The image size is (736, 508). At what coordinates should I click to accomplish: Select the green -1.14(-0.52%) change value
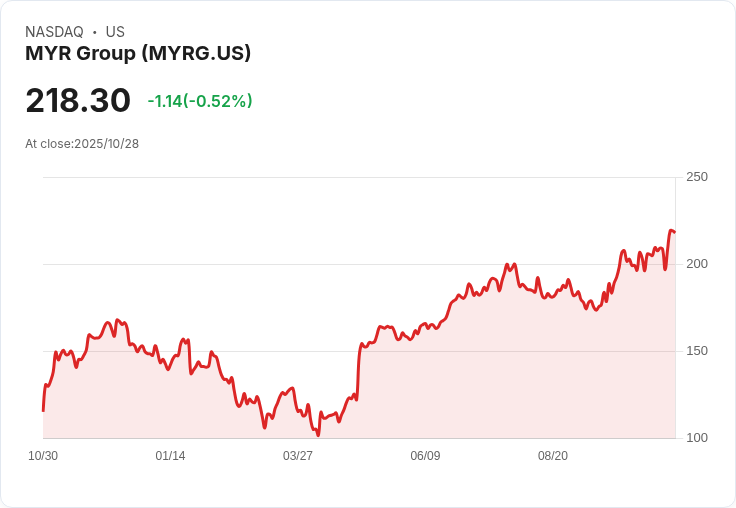tap(200, 101)
